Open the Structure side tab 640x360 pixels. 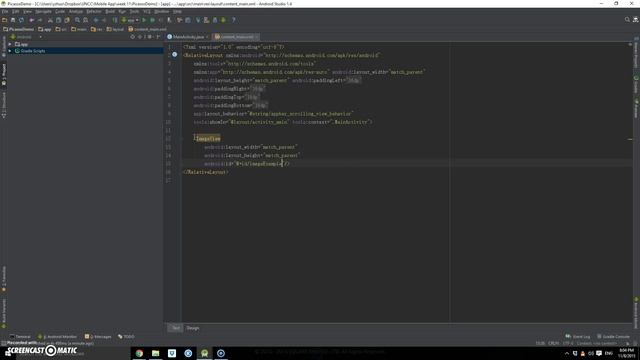pyautogui.click(x=4, y=105)
